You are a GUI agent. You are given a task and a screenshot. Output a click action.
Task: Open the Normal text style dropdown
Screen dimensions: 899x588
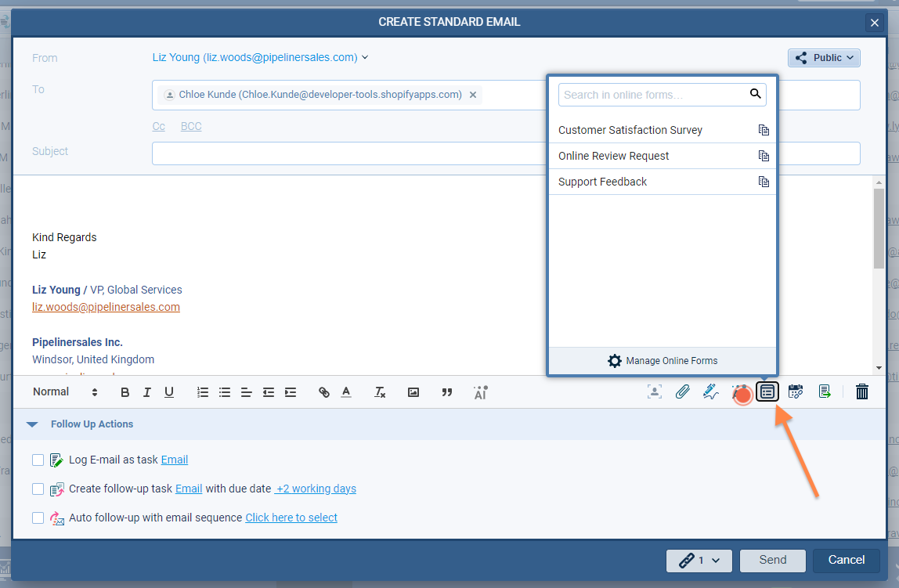click(66, 392)
